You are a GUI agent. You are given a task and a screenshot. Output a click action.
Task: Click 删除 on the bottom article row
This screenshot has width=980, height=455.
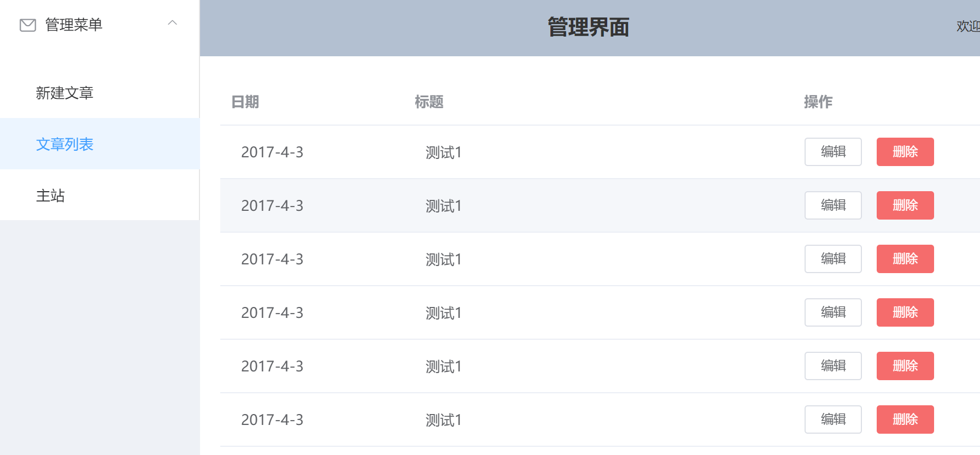(905, 419)
